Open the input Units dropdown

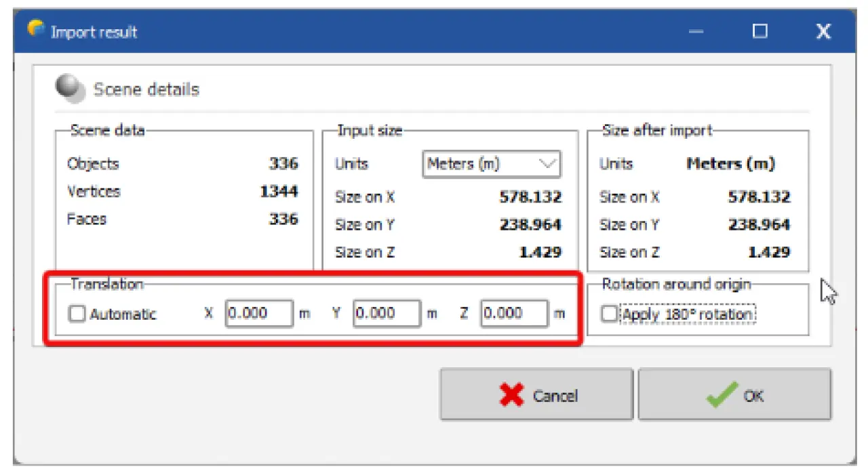pyautogui.click(x=491, y=164)
